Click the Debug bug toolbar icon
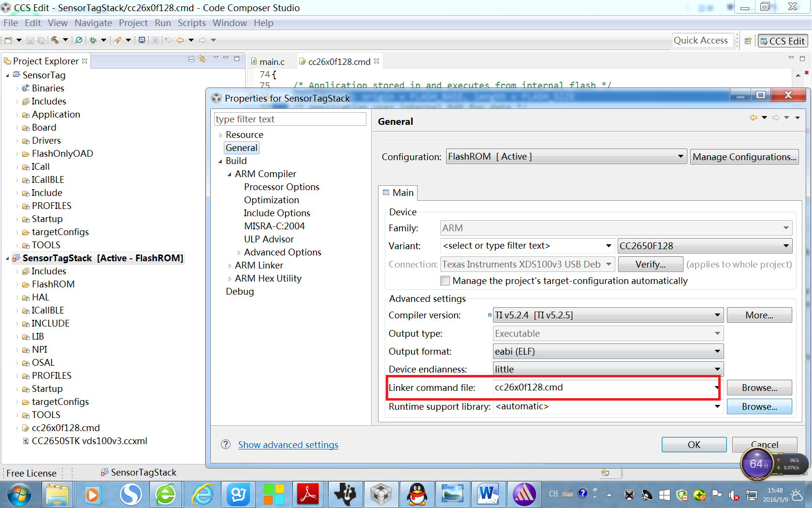 tap(93, 40)
